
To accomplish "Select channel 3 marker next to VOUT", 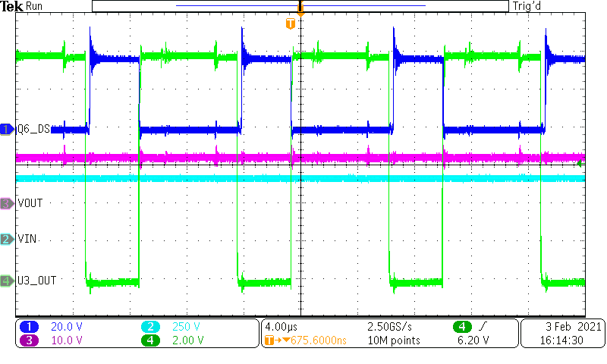I will point(7,203).
